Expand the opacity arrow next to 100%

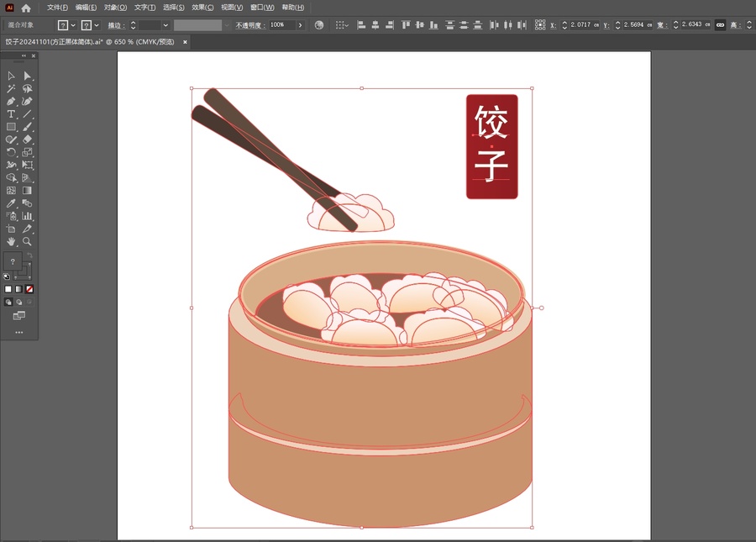301,25
